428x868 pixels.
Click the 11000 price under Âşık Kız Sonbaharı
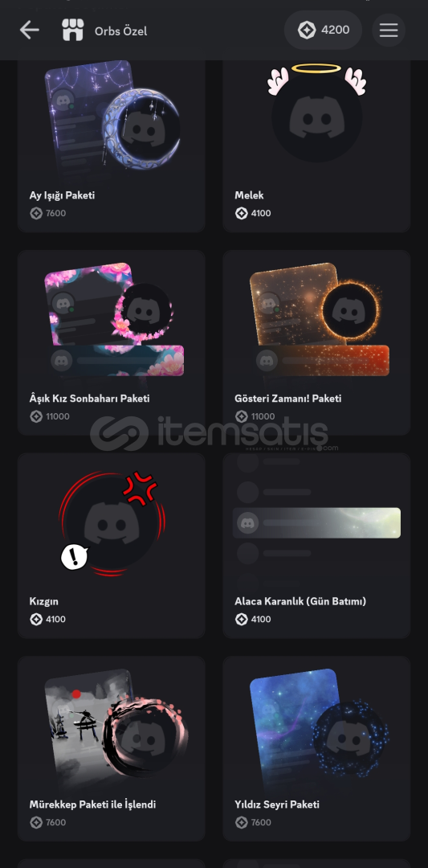click(x=58, y=416)
